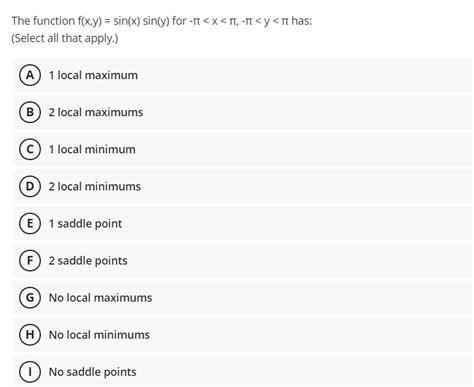Select 'No saddle points' answer text

[93, 372]
